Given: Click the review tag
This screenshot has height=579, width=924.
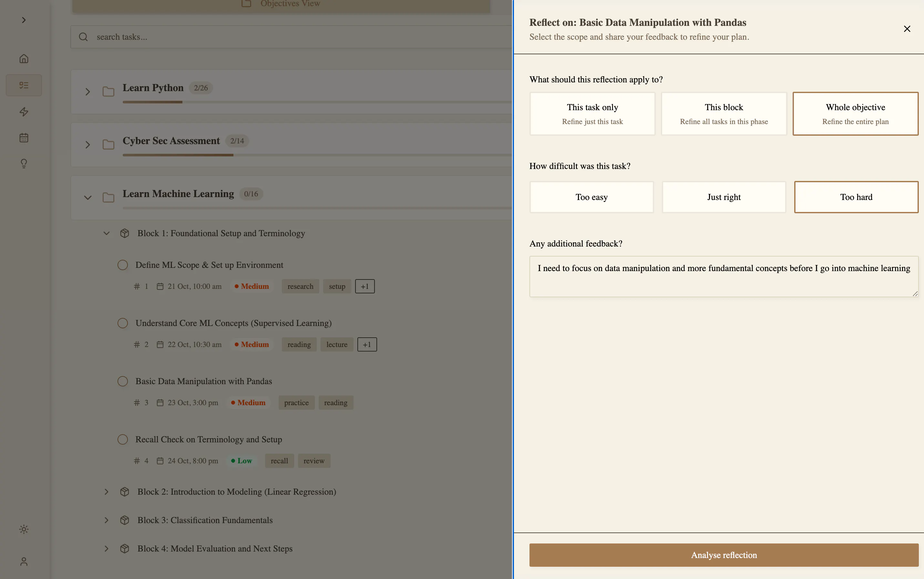Looking at the screenshot, I should coord(314,461).
